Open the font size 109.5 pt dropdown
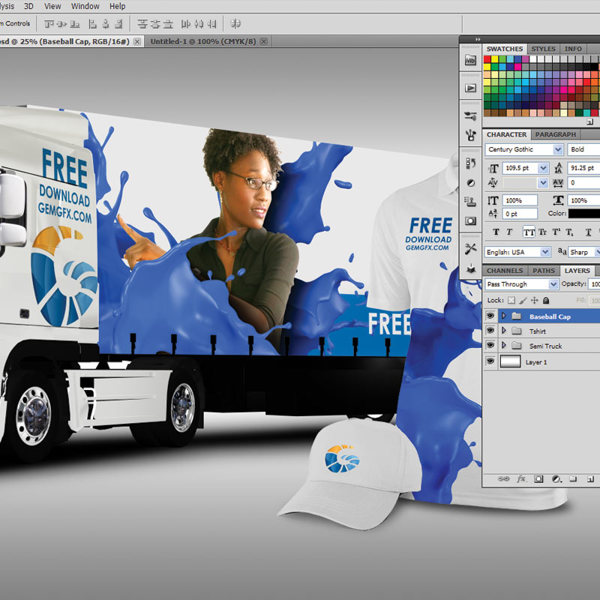 coord(543,168)
